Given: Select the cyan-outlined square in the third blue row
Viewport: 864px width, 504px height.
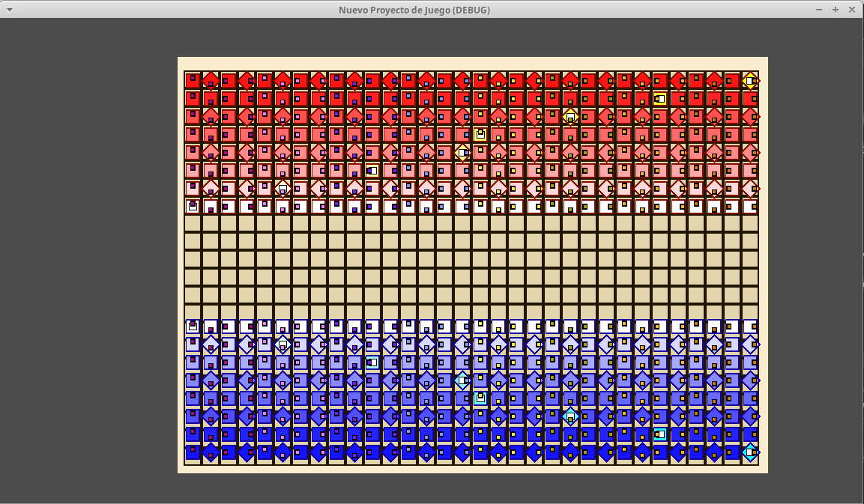Looking at the screenshot, I should coord(372,362).
